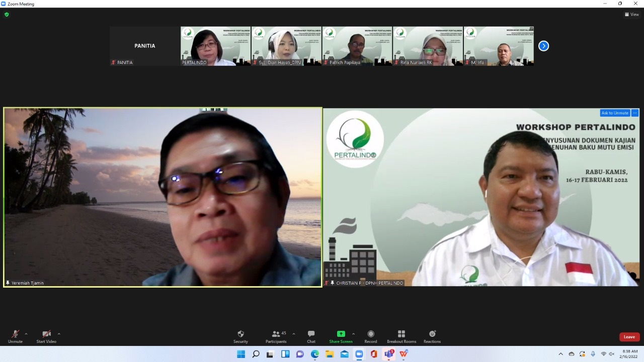
Task: Expand the Share Screen options arrow
Action: tap(353, 334)
